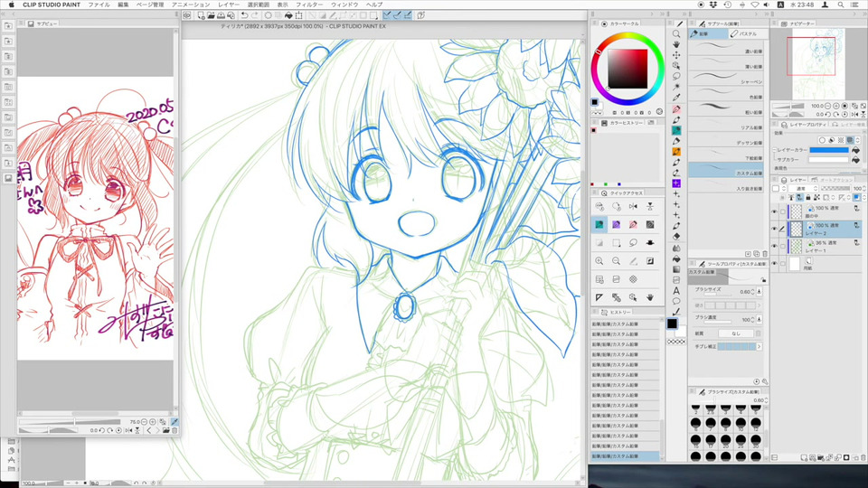Screen dimensions: 868x488
Task: Adjust the brush size value stepper at 0.60
Action: pos(752,292)
